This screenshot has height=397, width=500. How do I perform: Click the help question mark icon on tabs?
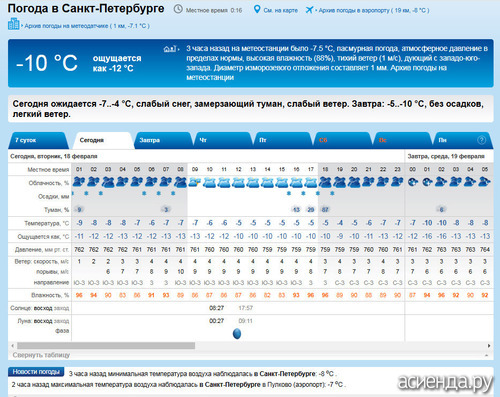(481, 140)
